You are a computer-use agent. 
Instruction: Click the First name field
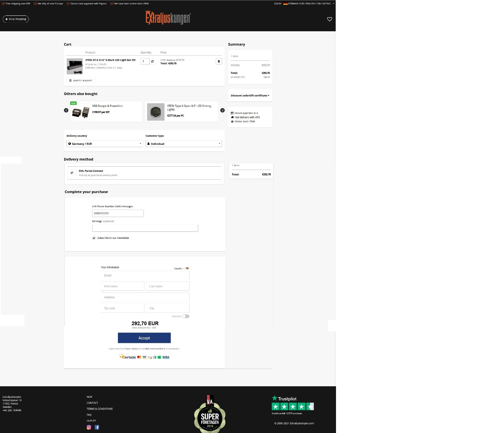123,286
